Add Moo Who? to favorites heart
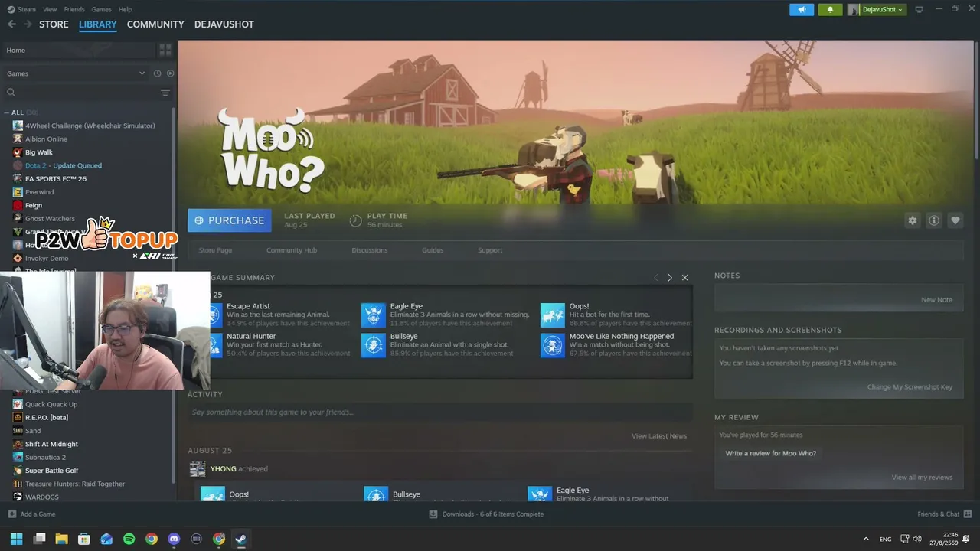Image resolution: width=980 pixels, height=551 pixels. click(x=955, y=220)
